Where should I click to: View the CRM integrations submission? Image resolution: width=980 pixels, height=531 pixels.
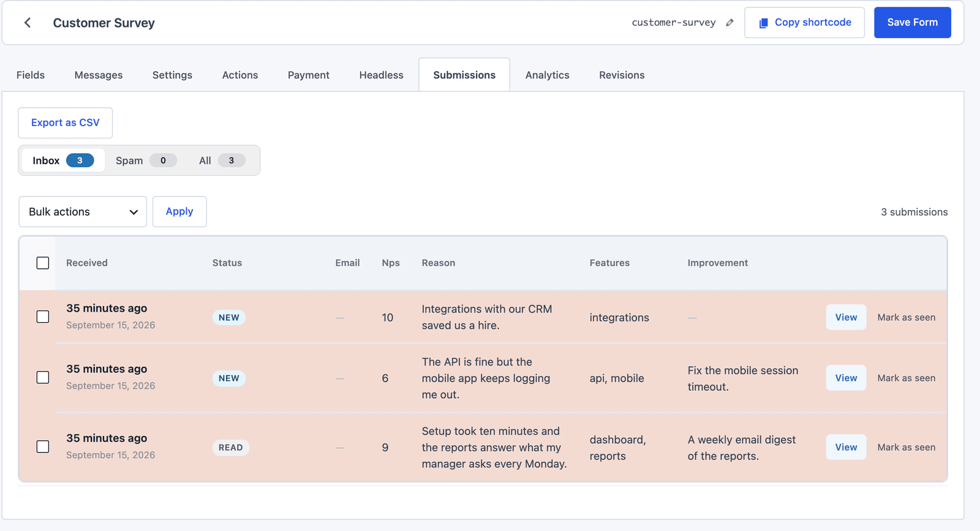pyautogui.click(x=846, y=317)
